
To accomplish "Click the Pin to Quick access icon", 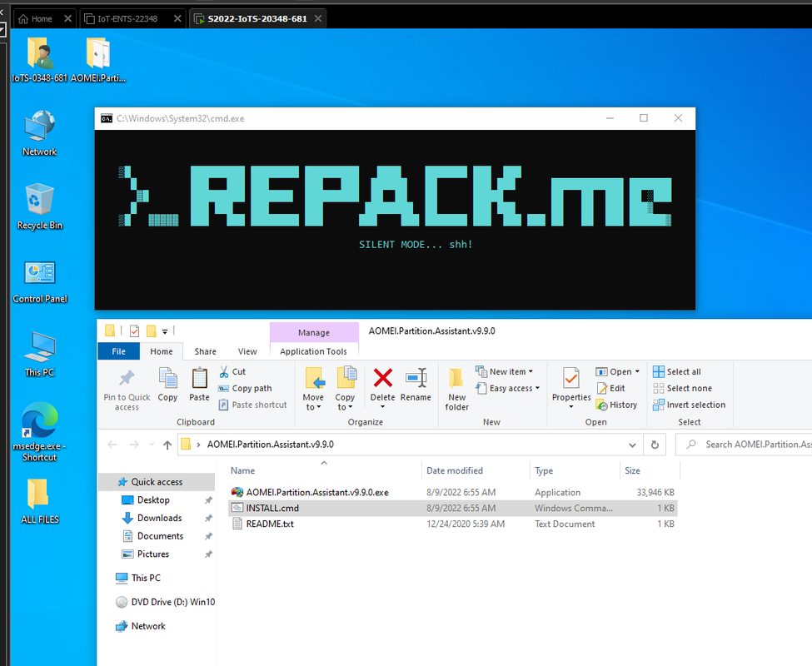I will [127, 378].
